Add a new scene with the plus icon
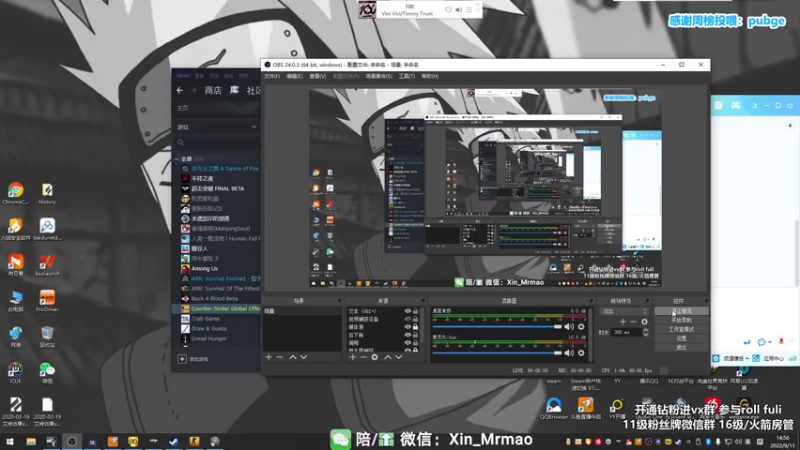 pos(269,357)
